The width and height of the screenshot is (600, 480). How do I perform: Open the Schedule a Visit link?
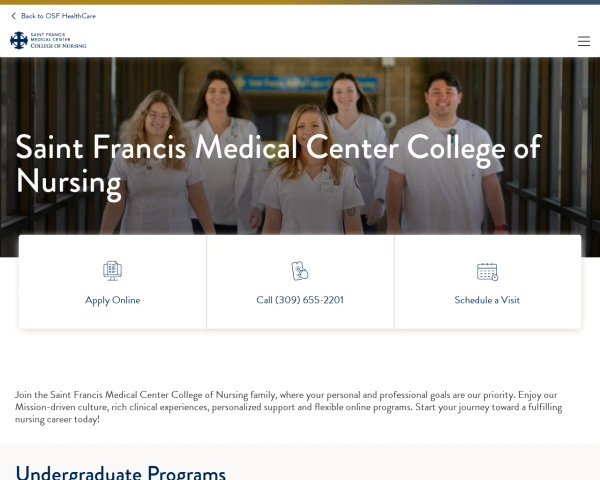487,300
